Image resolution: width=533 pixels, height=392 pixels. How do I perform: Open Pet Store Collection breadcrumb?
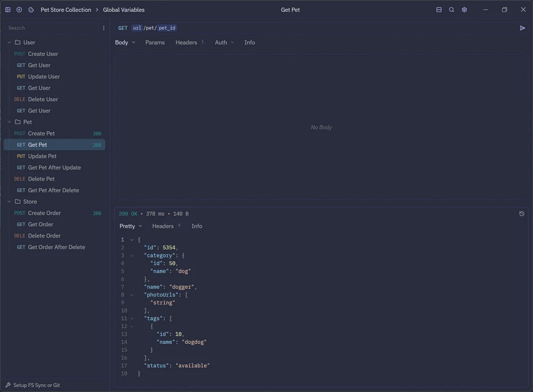pyautogui.click(x=66, y=10)
